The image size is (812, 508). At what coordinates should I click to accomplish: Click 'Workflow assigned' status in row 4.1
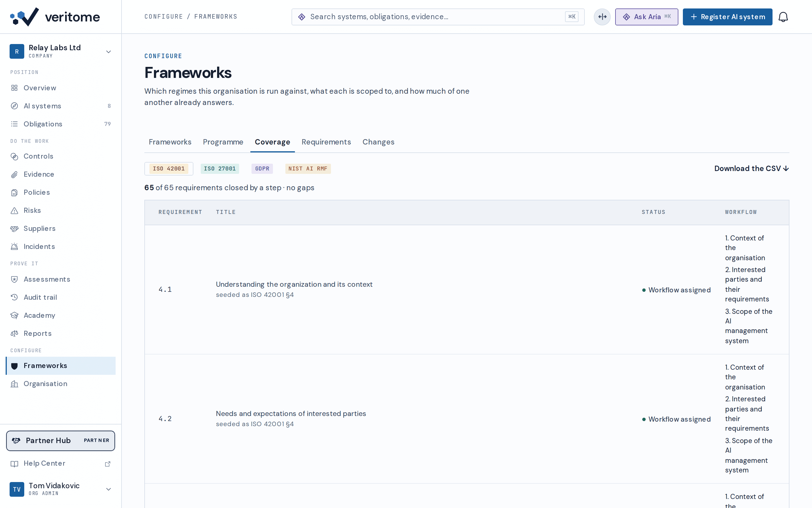click(676, 290)
